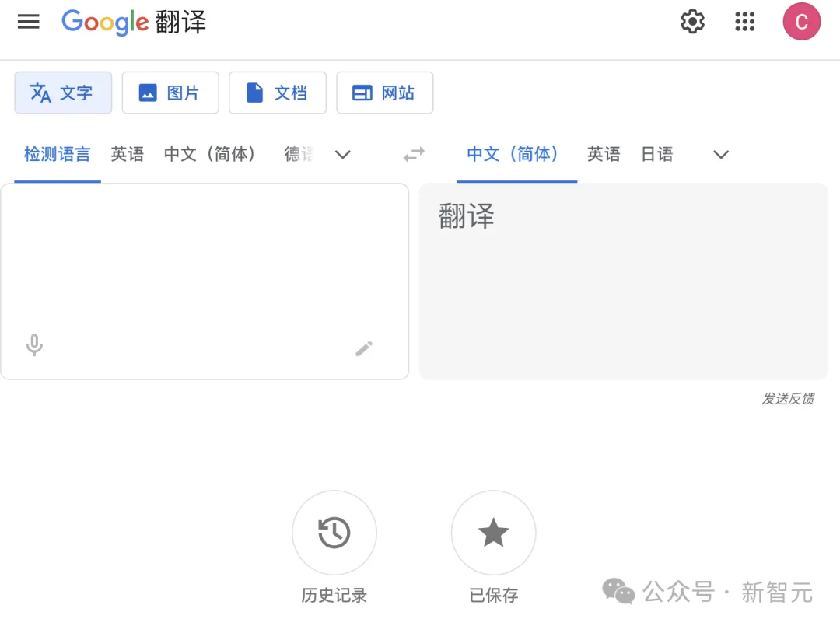Select 文档 document translation mode
The image size is (840, 626).
[278, 93]
